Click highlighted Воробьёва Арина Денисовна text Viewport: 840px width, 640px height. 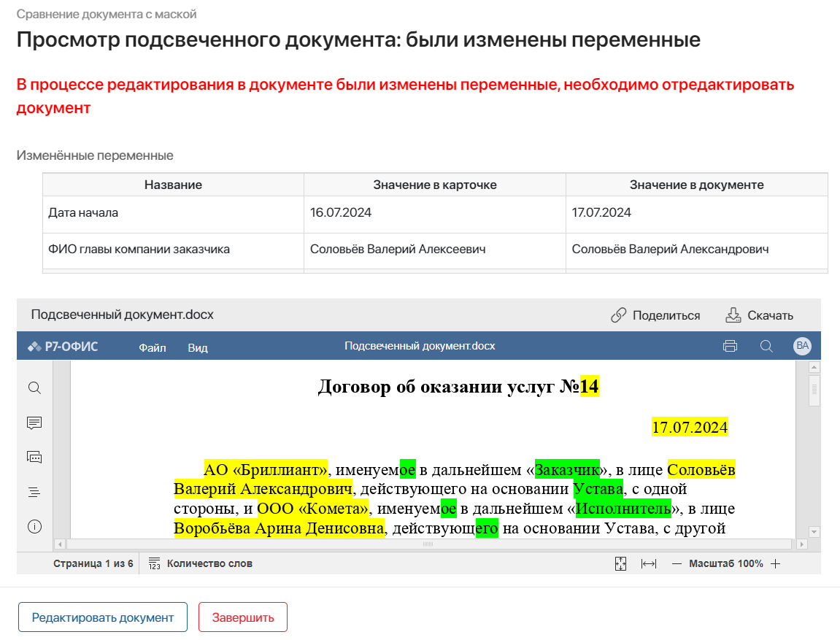pos(279,528)
